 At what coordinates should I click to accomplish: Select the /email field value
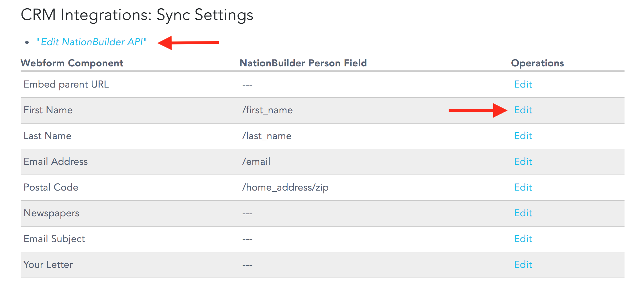click(x=256, y=162)
